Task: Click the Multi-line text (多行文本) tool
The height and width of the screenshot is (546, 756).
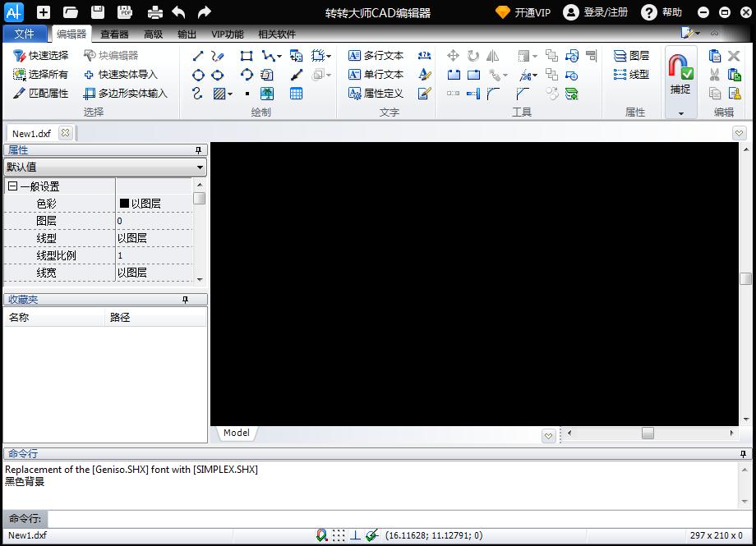Action: point(376,56)
